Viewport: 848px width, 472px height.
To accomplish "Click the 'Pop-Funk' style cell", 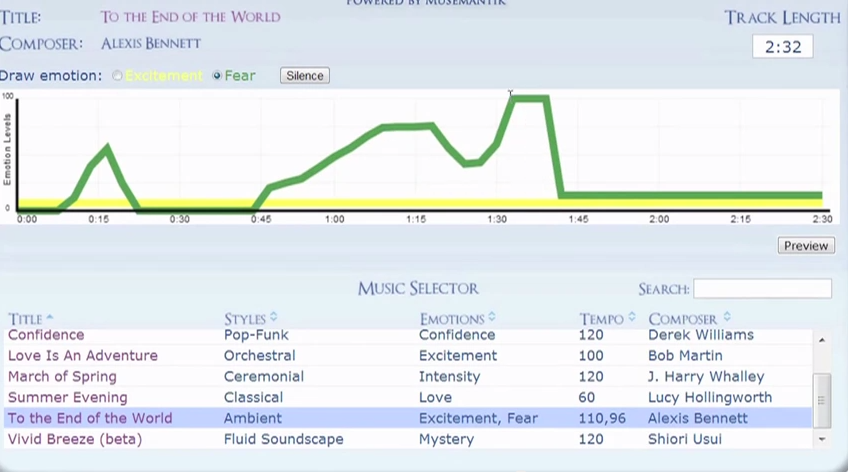I will 256,335.
